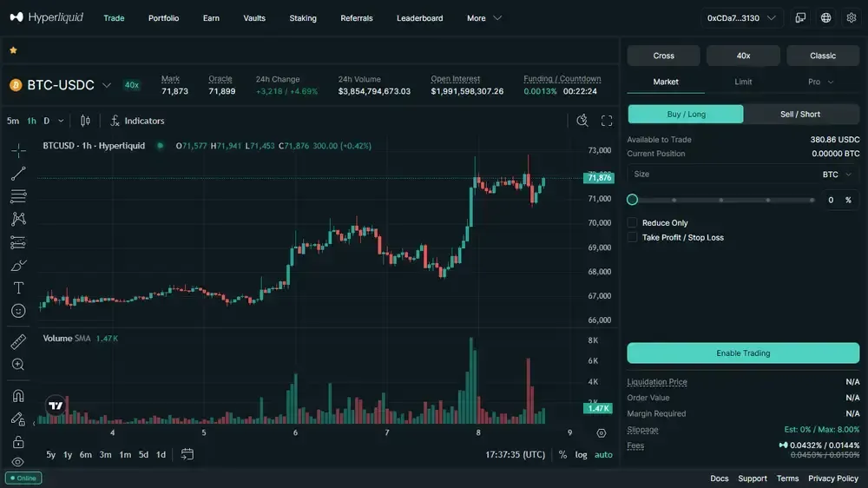
Task: Click the Size input field
Action: 720,175
